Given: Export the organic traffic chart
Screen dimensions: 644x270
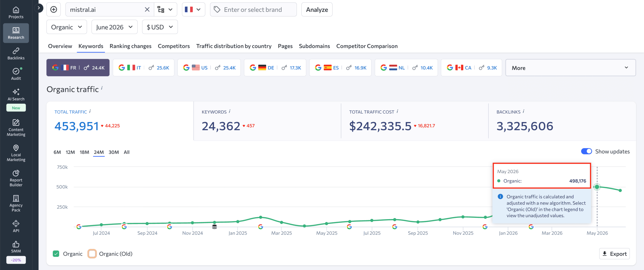Looking at the screenshot, I should pyautogui.click(x=615, y=254).
